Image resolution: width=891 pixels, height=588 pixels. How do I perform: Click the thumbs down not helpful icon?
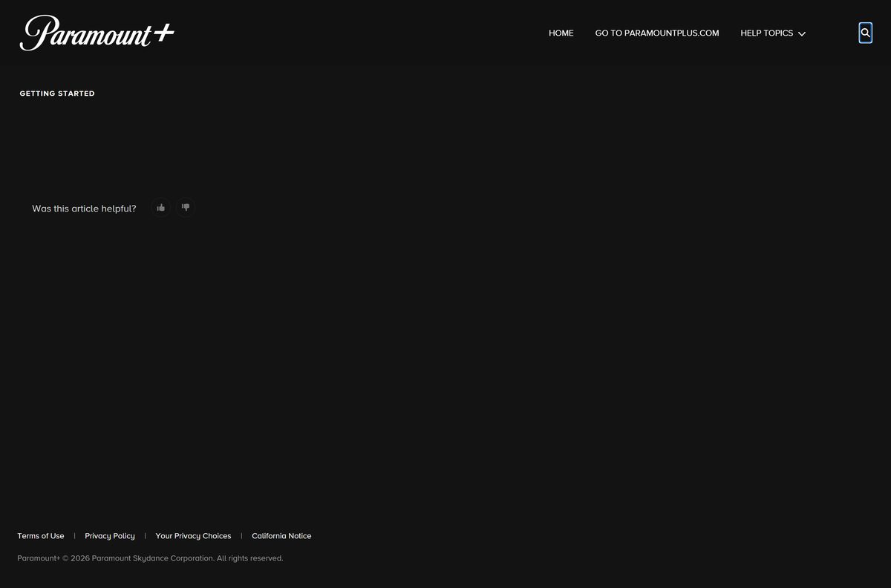(186, 208)
